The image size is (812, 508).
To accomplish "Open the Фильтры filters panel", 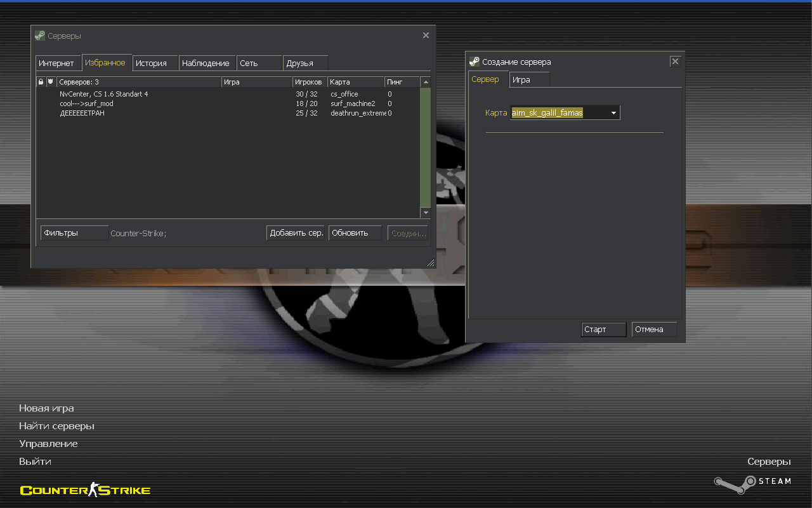I will tap(74, 233).
